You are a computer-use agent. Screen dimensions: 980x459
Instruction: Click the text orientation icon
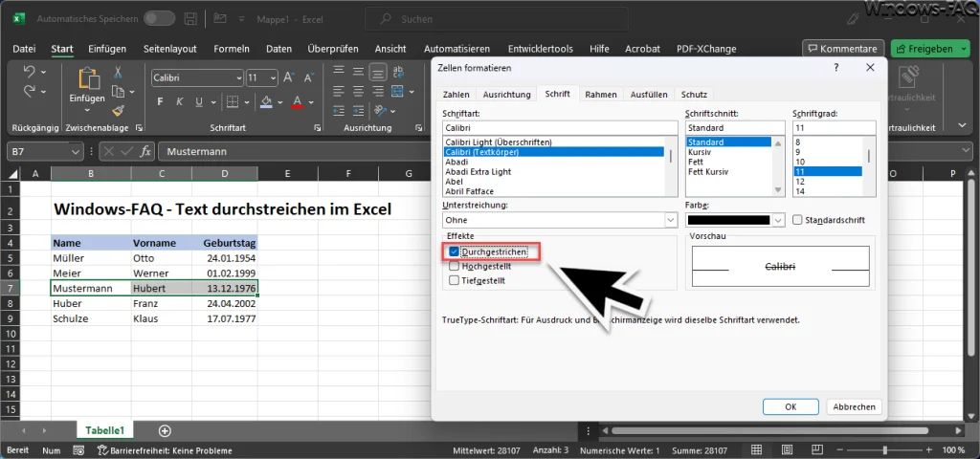(x=379, y=111)
